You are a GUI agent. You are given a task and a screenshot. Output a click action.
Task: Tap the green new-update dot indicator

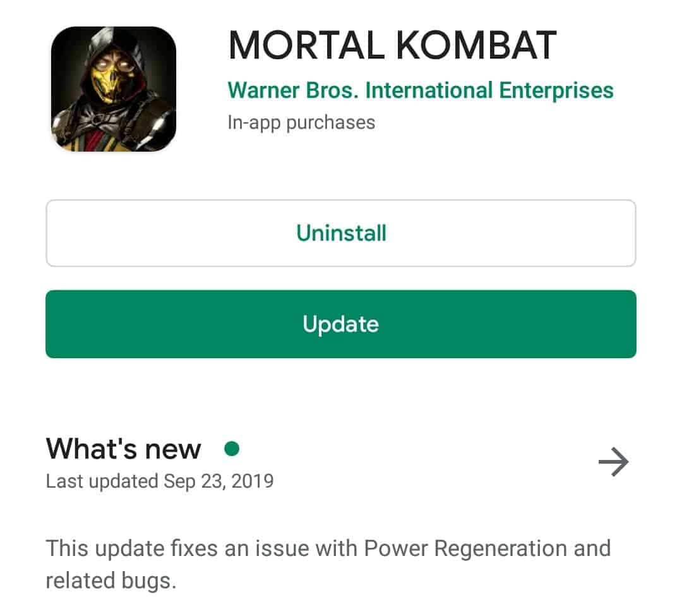(231, 449)
